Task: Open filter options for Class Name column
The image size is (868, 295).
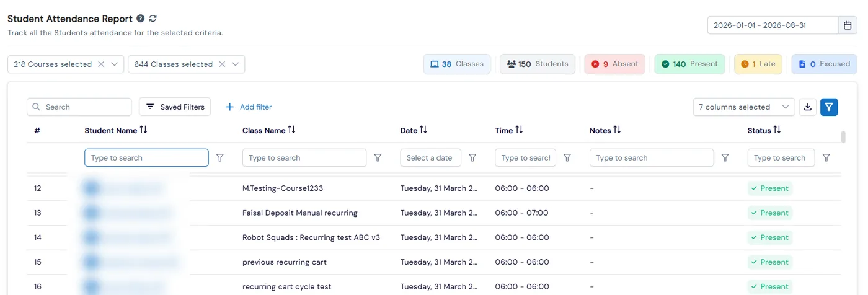Action: [x=378, y=158]
